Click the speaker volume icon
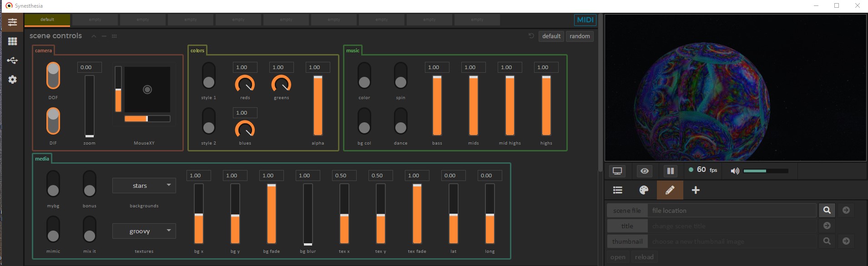This screenshot has height=266, width=868. coord(735,171)
